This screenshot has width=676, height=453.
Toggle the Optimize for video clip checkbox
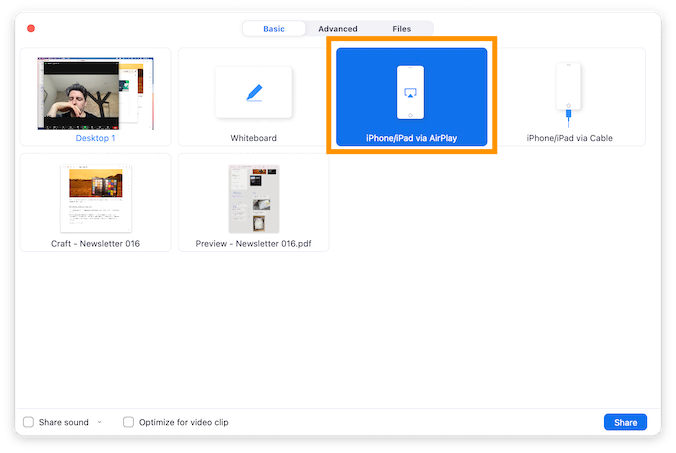point(129,422)
